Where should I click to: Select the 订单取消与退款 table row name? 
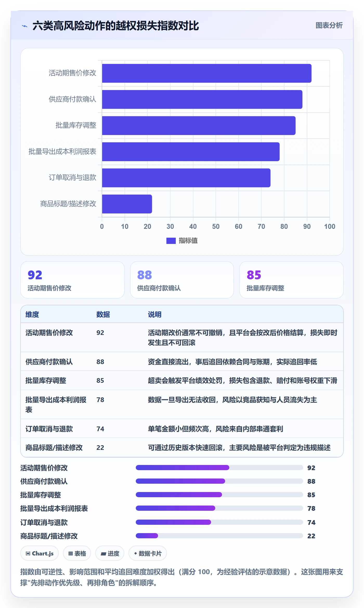tap(49, 429)
